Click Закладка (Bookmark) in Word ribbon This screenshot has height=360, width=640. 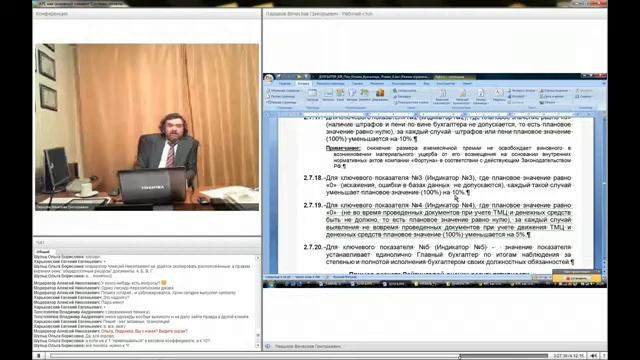[x=403, y=97]
